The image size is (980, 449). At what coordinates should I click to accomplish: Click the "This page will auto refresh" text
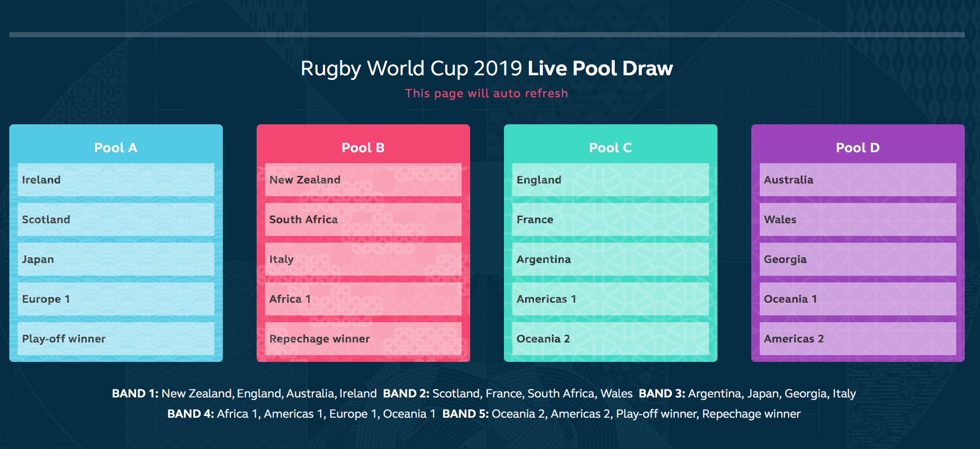click(487, 93)
